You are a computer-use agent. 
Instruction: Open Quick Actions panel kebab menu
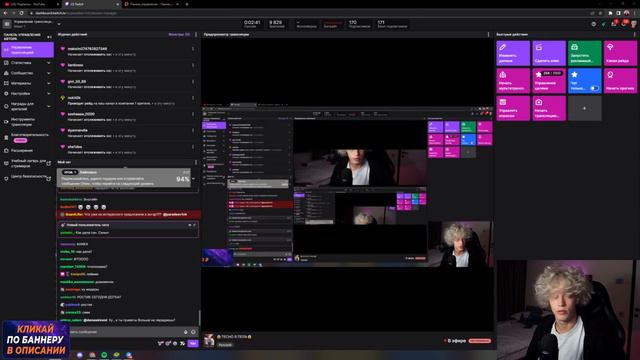(634, 35)
